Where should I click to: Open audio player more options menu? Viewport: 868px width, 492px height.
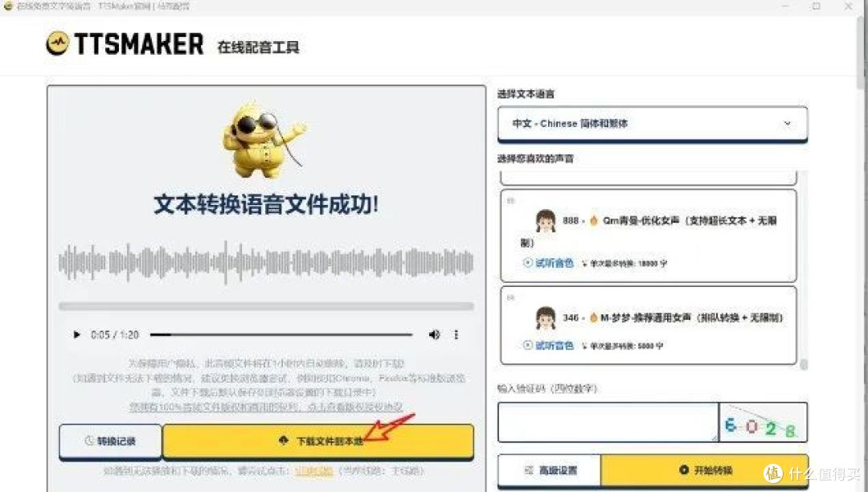click(457, 334)
